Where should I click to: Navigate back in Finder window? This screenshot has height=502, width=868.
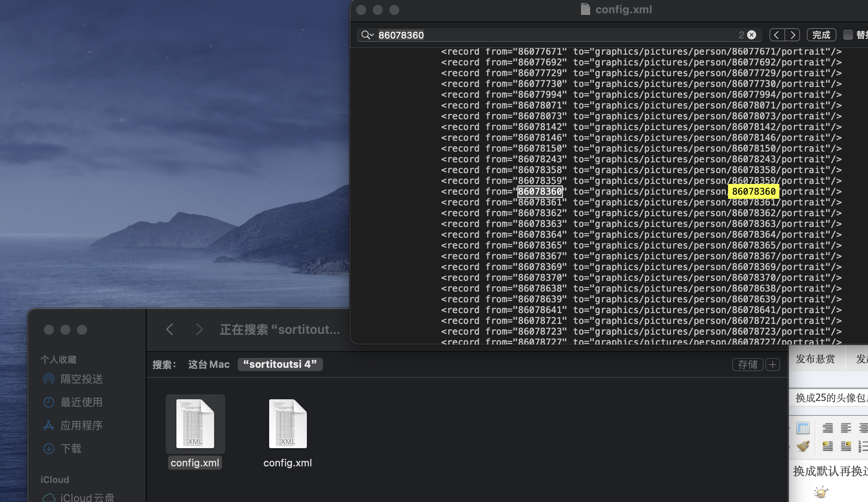[169, 330]
